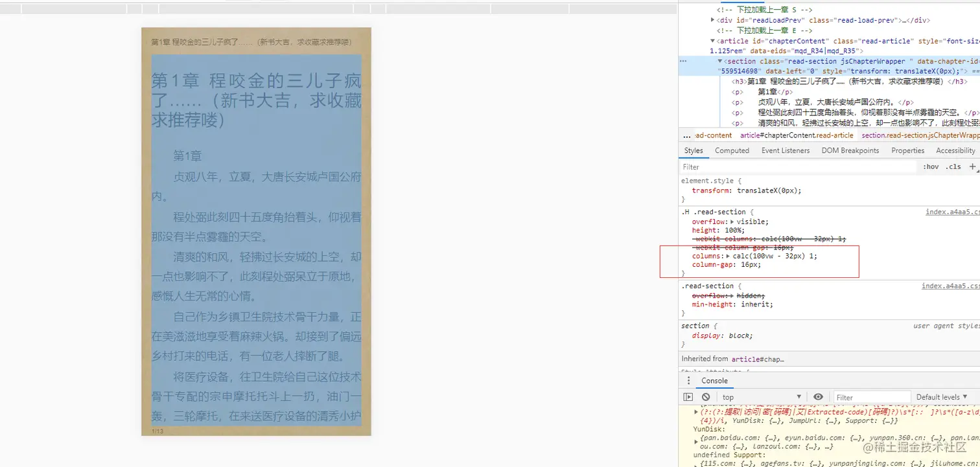Click the small chapter title header on page
Viewport: 980px width, 467px height.
[253, 42]
